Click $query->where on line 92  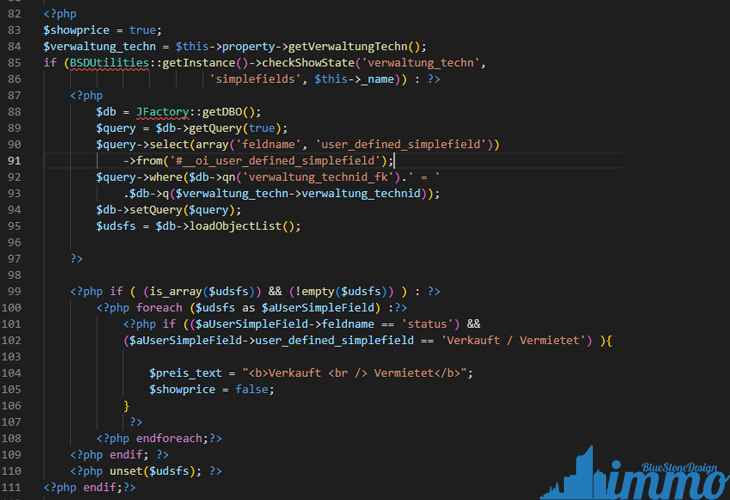tap(139, 177)
